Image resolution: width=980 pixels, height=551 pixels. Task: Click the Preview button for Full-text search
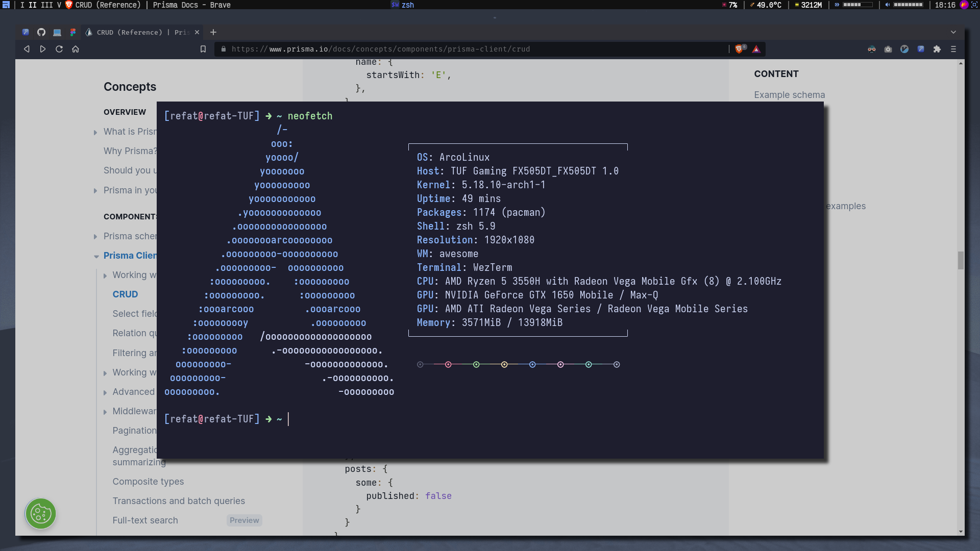click(243, 519)
